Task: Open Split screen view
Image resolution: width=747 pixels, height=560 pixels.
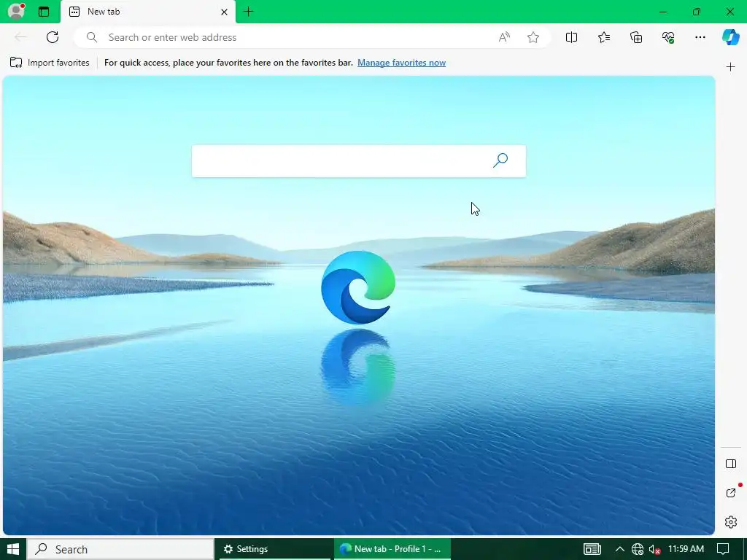Action: click(x=571, y=37)
